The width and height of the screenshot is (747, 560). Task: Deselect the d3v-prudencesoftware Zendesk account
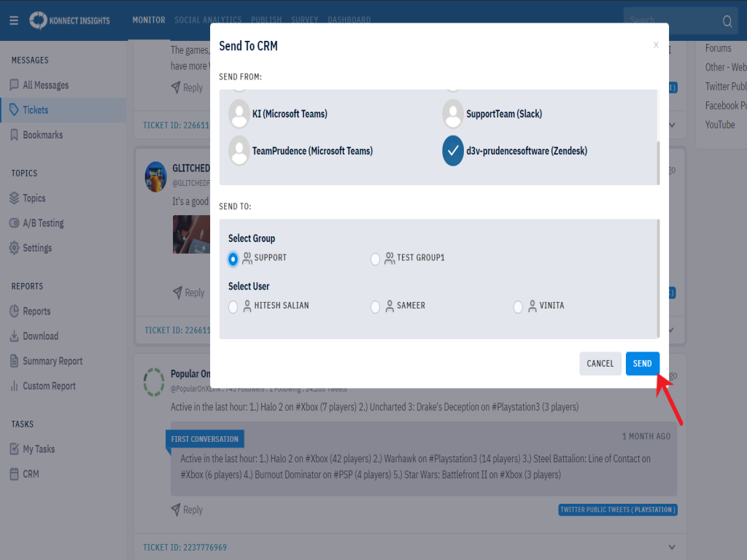coord(453,151)
